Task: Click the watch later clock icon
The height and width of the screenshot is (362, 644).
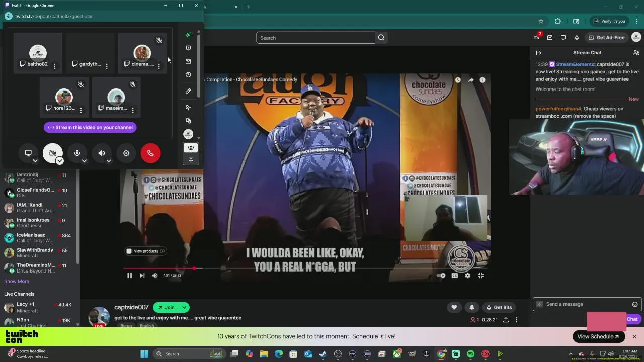Action: (x=458, y=80)
